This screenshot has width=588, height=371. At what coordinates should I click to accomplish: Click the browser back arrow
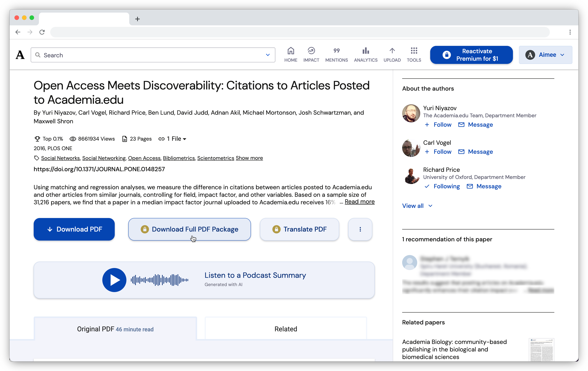tap(18, 32)
